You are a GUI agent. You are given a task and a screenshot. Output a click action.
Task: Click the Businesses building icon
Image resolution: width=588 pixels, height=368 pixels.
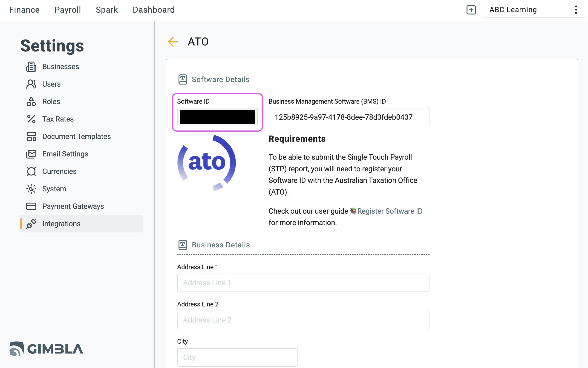click(31, 67)
